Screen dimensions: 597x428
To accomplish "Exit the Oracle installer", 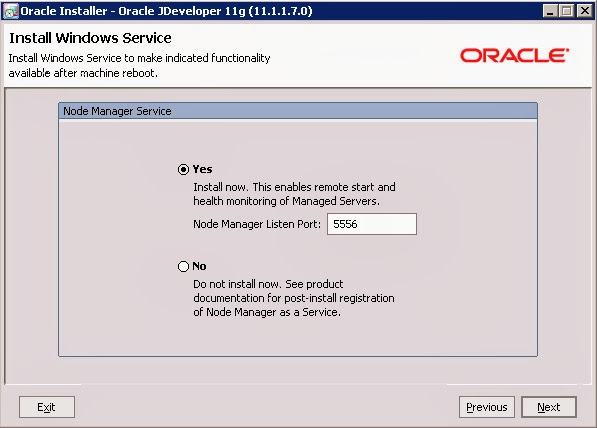I will pyautogui.click(x=47, y=407).
